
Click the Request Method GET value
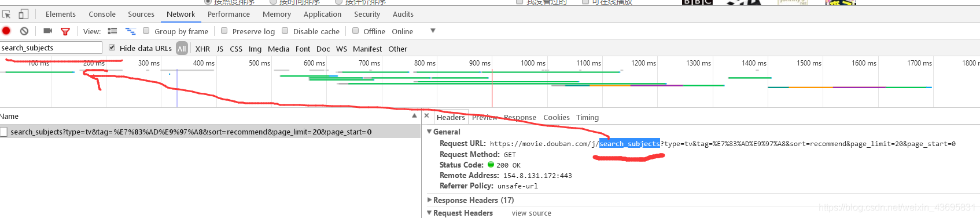510,155
